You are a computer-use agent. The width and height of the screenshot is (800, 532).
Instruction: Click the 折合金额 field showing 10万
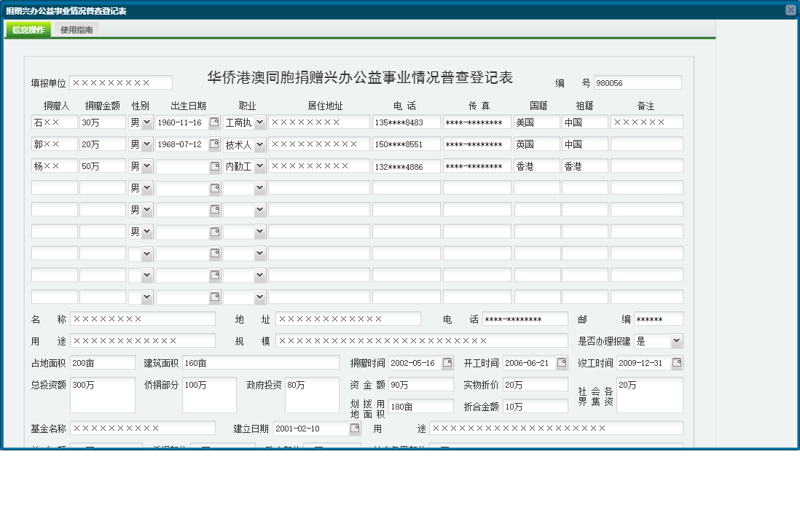point(536,407)
